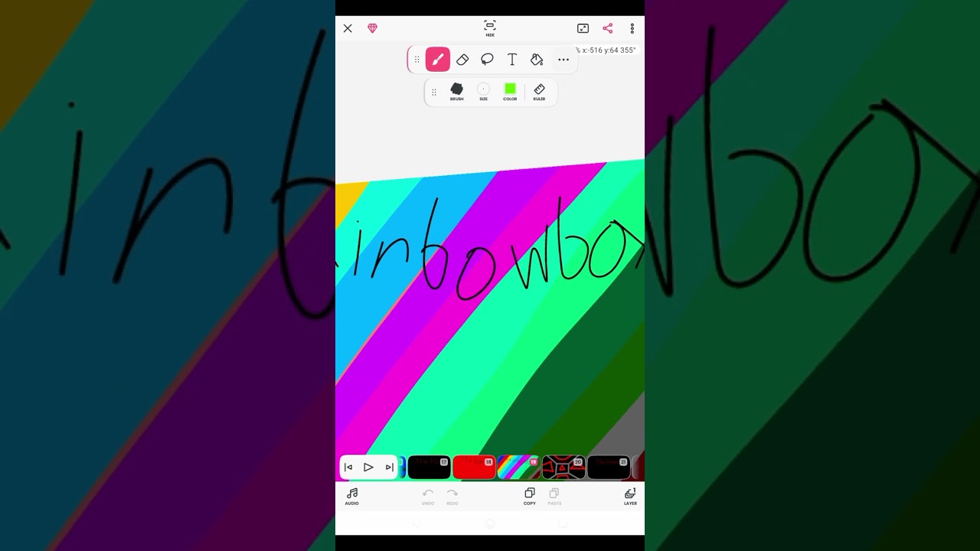Tap the Redo button
Image resolution: width=980 pixels, height=551 pixels.
tap(452, 496)
